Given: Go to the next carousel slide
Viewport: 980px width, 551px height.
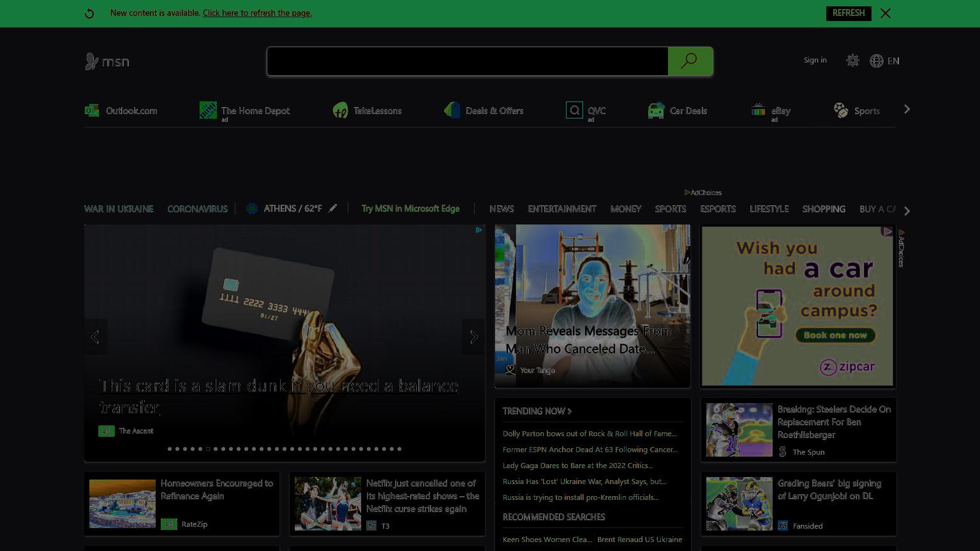Looking at the screenshot, I should click(474, 337).
